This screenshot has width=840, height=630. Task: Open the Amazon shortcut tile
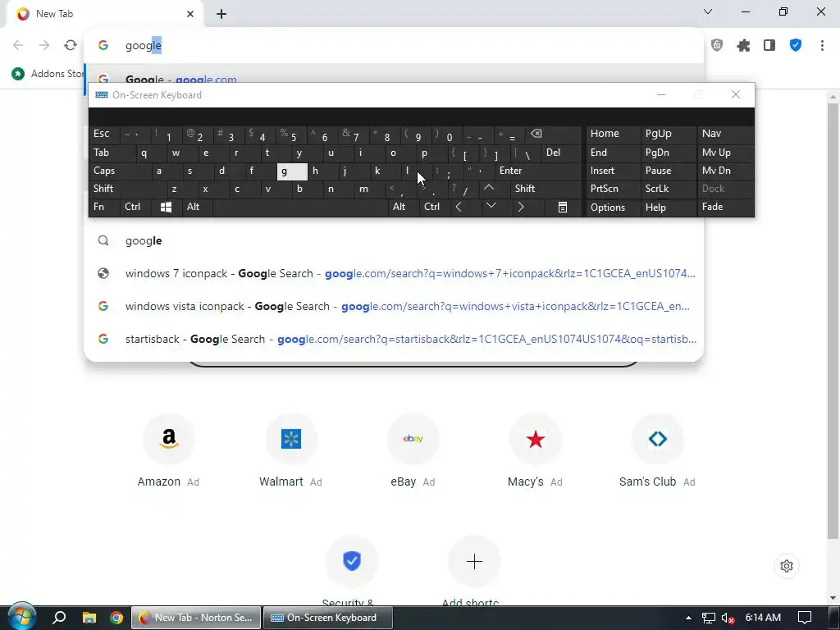[x=168, y=452]
